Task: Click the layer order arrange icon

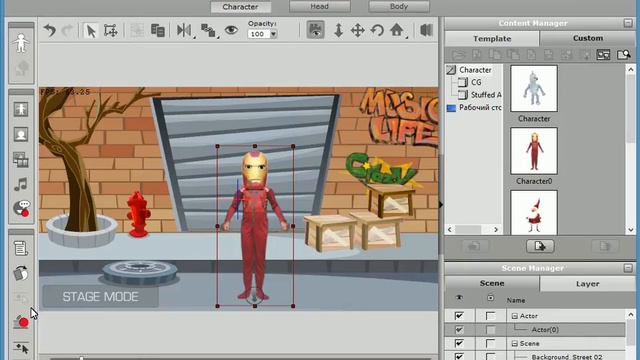Action: pyautogui.click(x=208, y=31)
